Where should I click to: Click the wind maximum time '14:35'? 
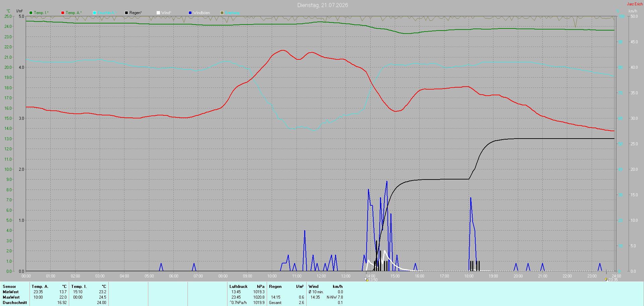[315, 297]
